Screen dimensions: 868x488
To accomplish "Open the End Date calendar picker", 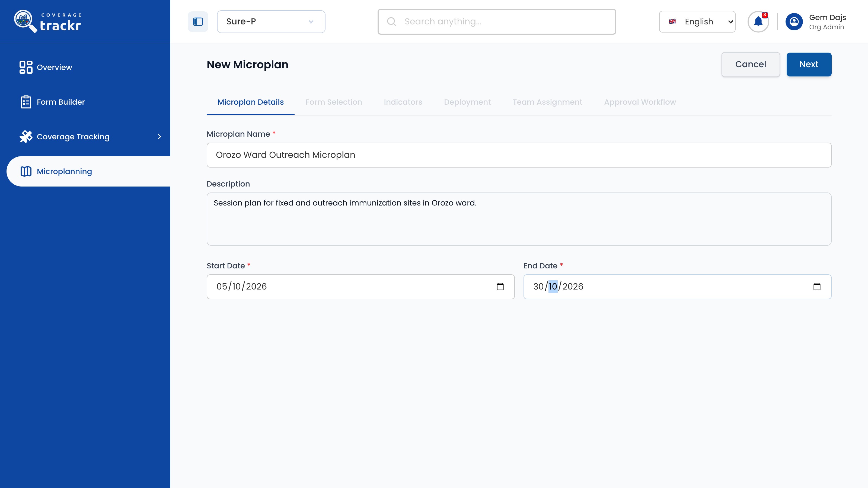I will point(817,287).
